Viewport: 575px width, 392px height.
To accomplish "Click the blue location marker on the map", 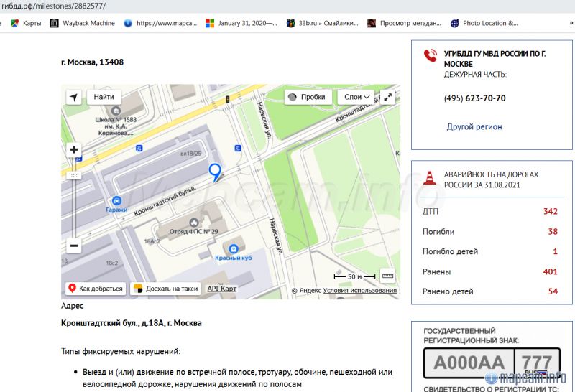I will [214, 172].
